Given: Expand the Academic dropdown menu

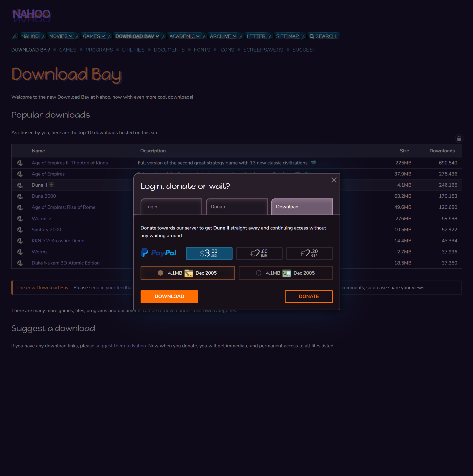Looking at the screenshot, I should [184, 36].
